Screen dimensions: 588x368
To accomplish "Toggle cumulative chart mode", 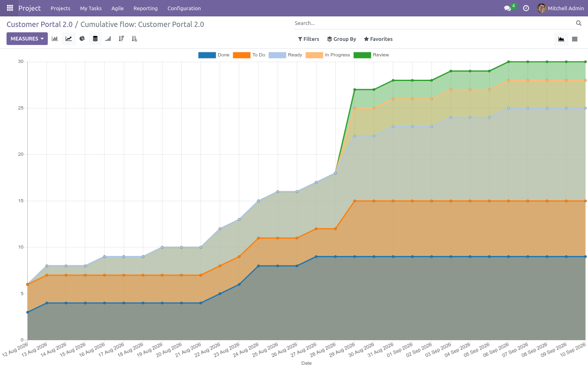I will click(x=108, y=39).
